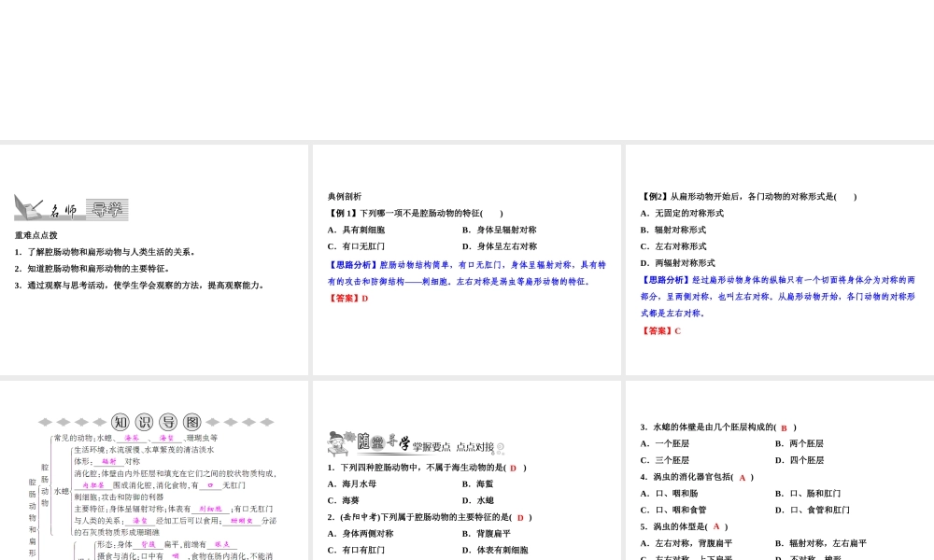Click the blue 【思路分析】 text under 例1
The image size is (934, 560).
tap(466, 273)
